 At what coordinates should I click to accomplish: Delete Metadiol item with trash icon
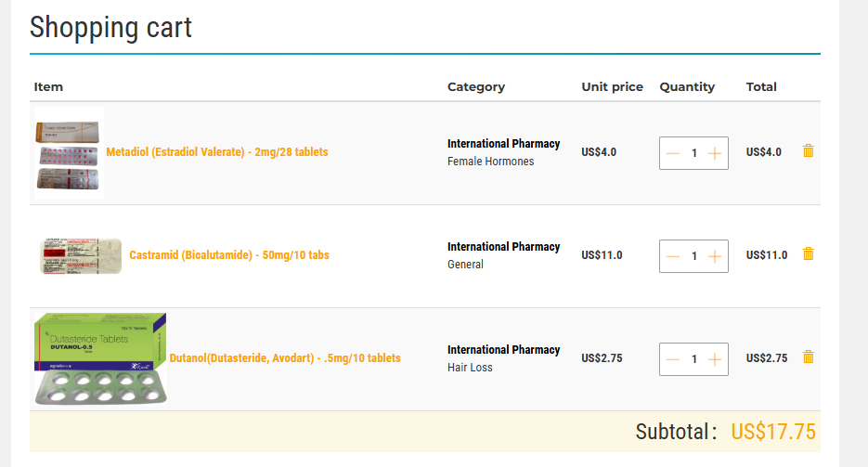point(809,150)
